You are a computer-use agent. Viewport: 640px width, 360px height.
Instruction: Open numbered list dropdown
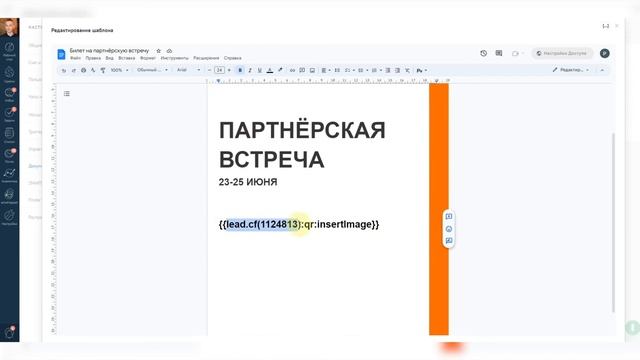coord(376,70)
